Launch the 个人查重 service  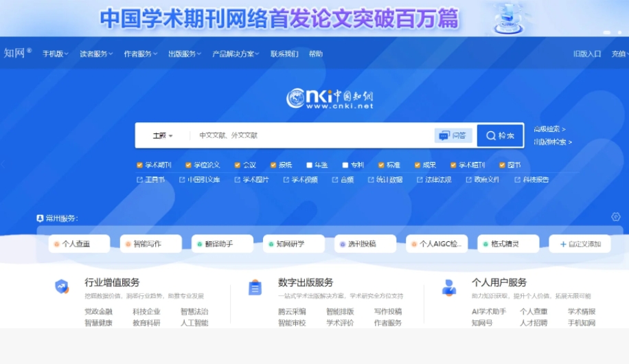pos(79,244)
